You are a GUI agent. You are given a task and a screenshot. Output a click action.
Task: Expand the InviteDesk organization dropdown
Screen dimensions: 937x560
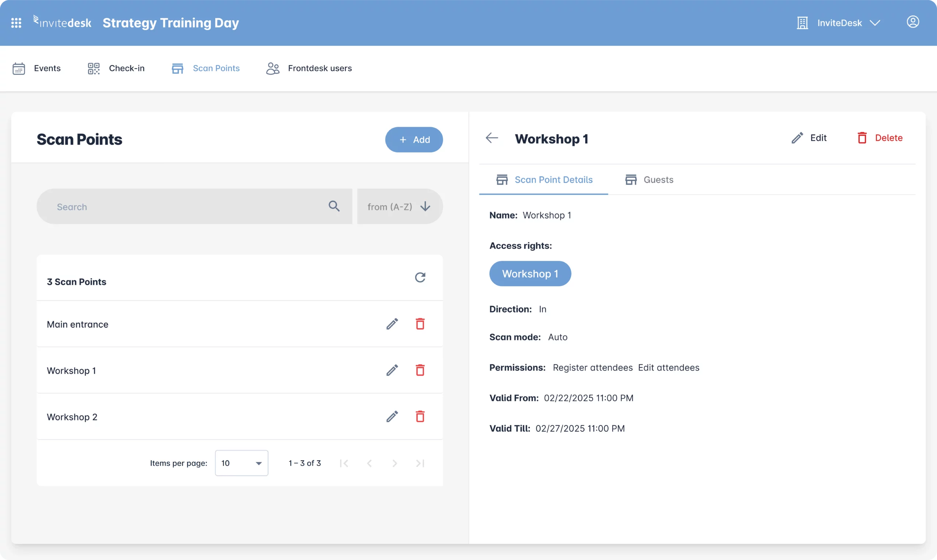(x=839, y=23)
